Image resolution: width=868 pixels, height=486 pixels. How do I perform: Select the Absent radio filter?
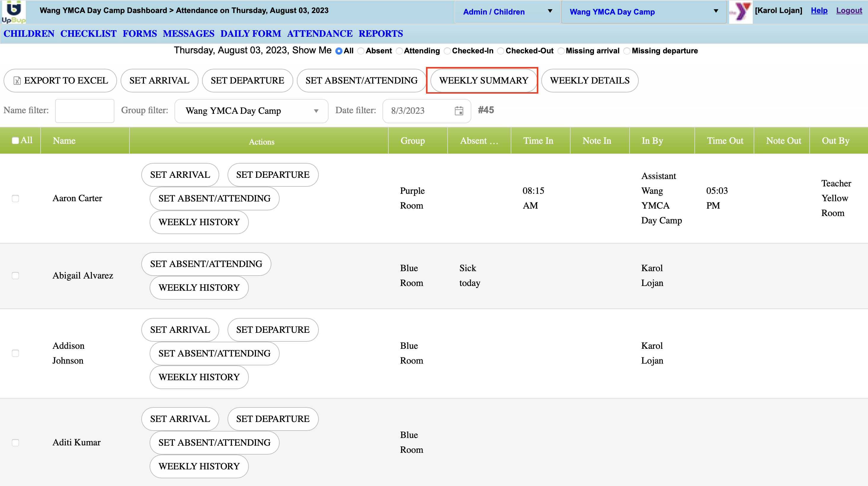(361, 51)
